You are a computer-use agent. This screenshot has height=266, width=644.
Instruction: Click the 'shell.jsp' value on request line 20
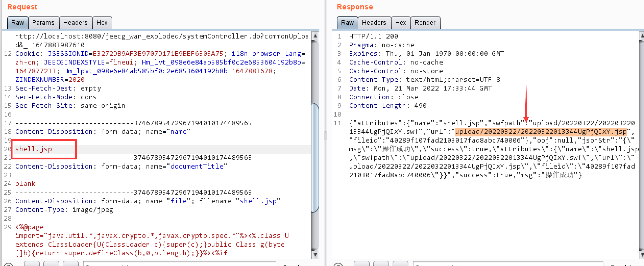tap(34, 149)
